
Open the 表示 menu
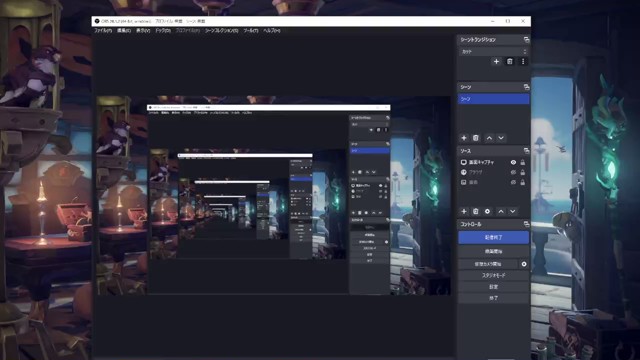pos(143,31)
